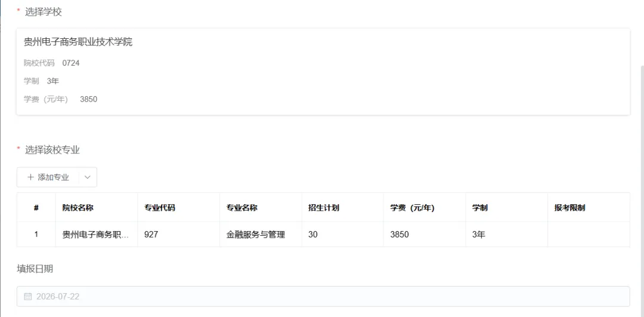Click the 3850 tuition value in the school card

(89, 99)
